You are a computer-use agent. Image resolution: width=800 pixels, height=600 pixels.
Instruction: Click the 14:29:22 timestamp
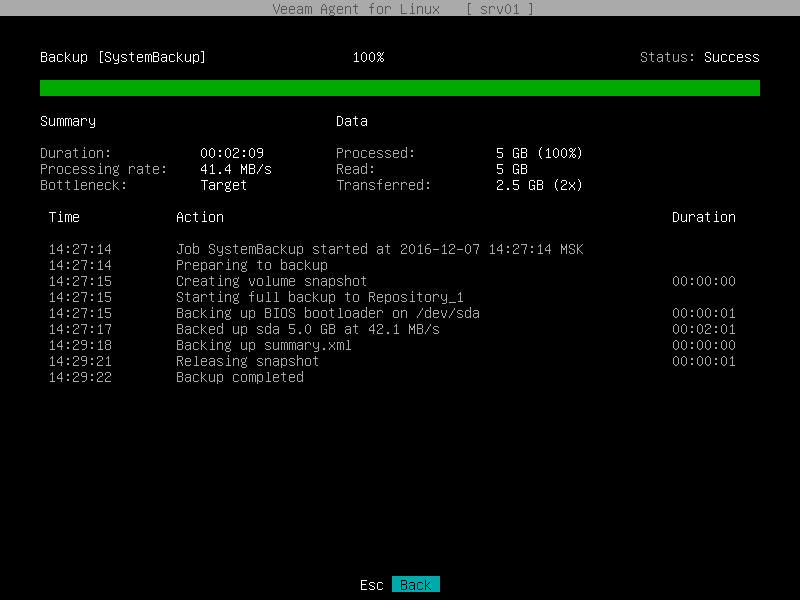[x=80, y=377]
